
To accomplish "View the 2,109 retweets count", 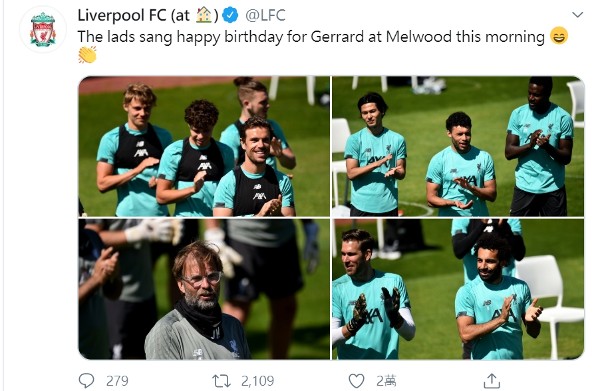I will 258,381.
